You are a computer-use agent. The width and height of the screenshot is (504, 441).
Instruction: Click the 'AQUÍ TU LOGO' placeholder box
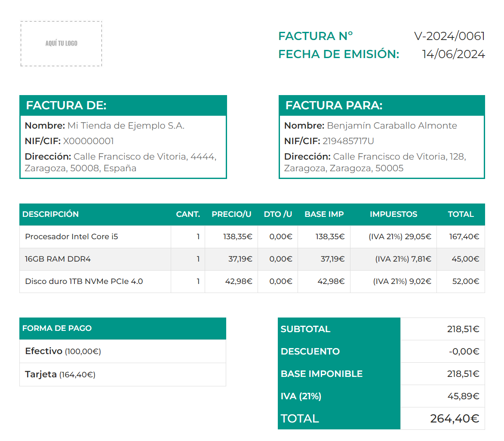pos(61,43)
